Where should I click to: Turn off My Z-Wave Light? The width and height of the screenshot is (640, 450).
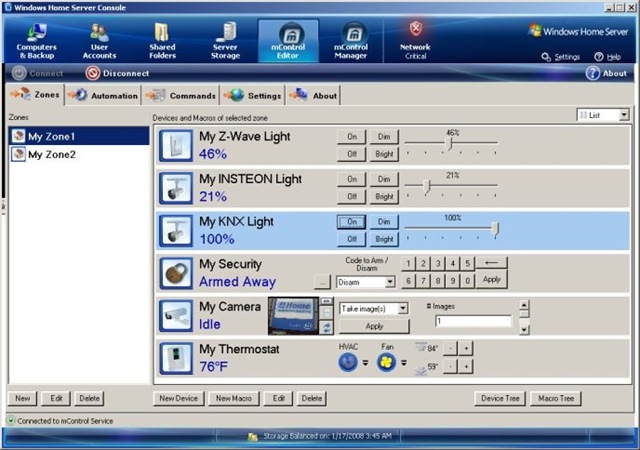click(351, 154)
